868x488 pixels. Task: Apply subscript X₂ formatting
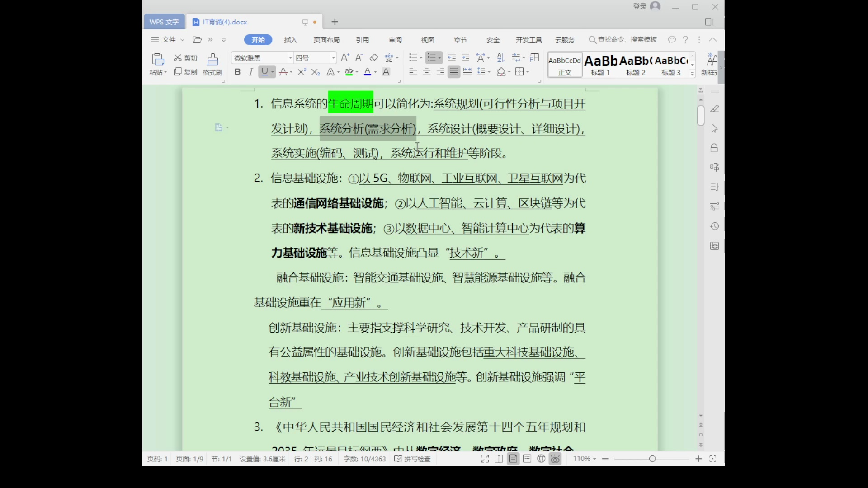(x=316, y=72)
